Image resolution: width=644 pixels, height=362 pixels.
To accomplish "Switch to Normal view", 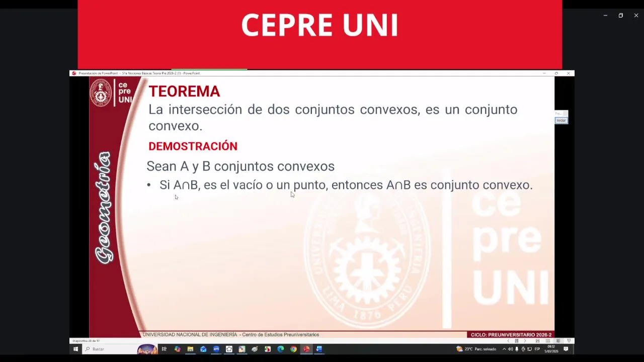I will pos(537,341).
